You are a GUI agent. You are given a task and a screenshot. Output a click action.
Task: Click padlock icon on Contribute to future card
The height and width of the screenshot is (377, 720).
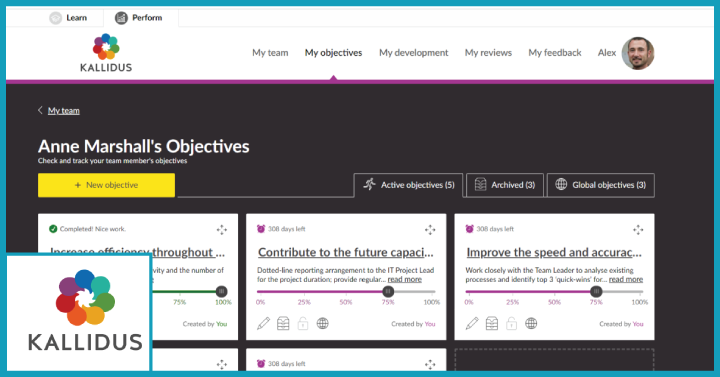303,324
